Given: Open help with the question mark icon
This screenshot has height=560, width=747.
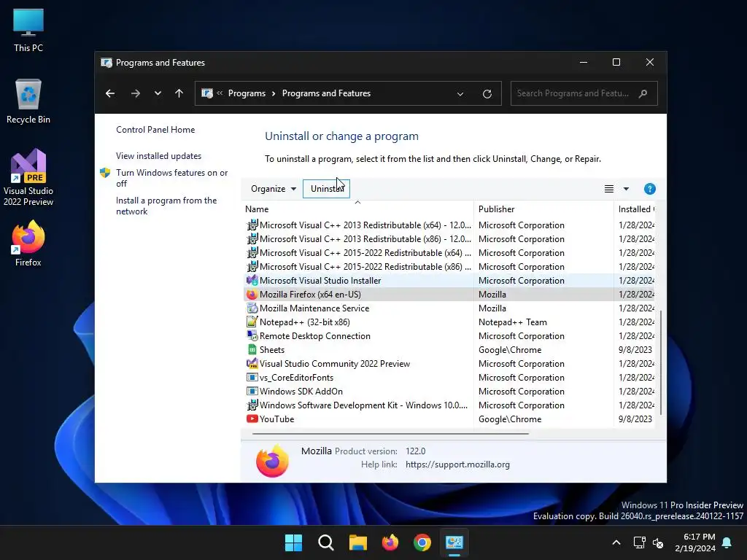Looking at the screenshot, I should [x=649, y=189].
